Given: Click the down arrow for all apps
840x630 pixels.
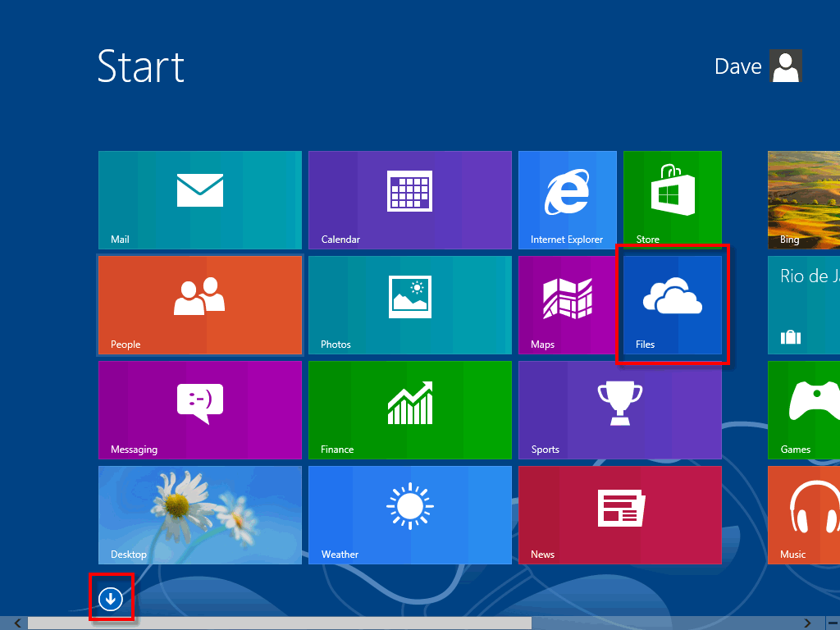Looking at the screenshot, I should click(x=111, y=599).
